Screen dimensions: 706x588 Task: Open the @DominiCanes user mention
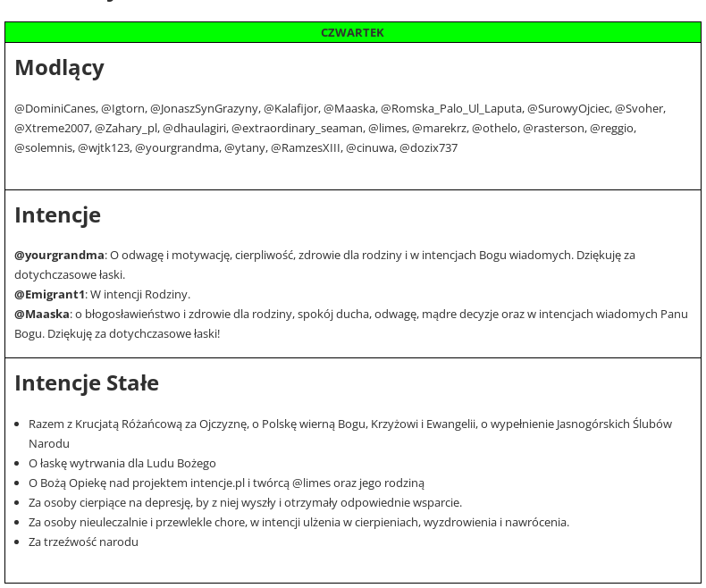[x=55, y=108]
